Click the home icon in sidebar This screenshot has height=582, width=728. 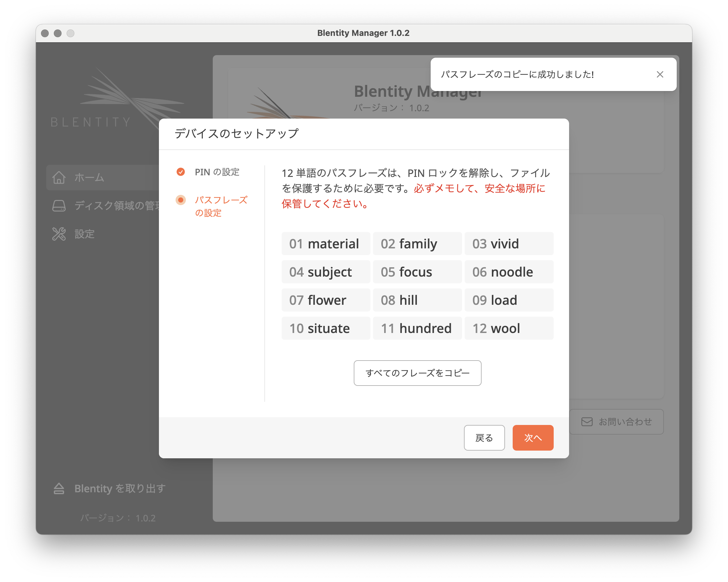59,177
